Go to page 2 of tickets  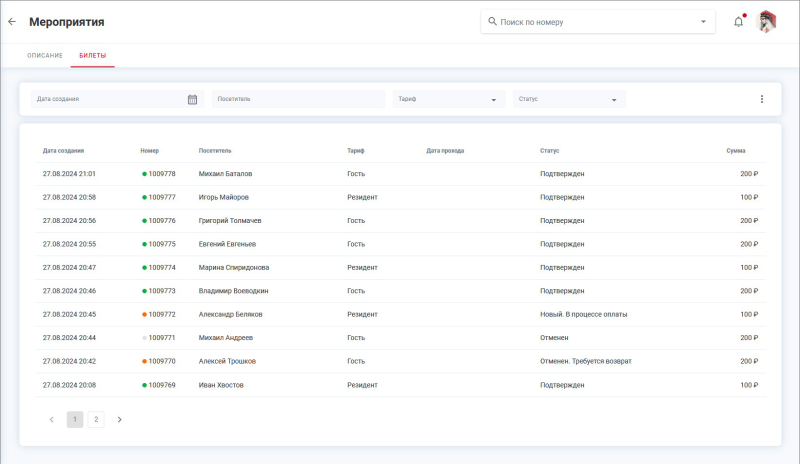click(96, 419)
